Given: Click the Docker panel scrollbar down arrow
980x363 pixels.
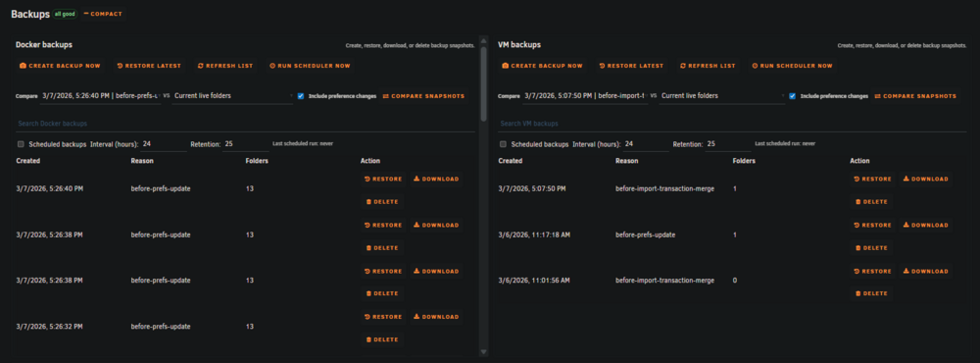Looking at the screenshot, I should (483, 352).
